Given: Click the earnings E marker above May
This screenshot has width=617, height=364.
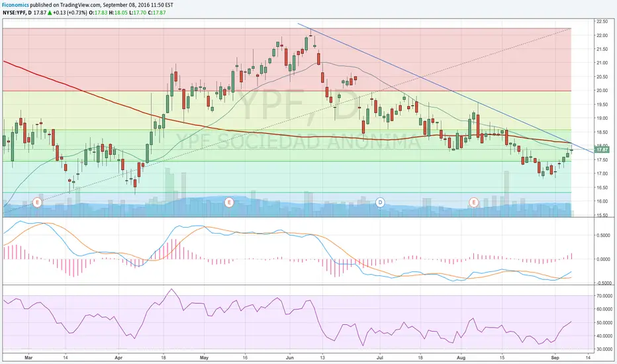Looking at the screenshot, I should click(229, 203).
